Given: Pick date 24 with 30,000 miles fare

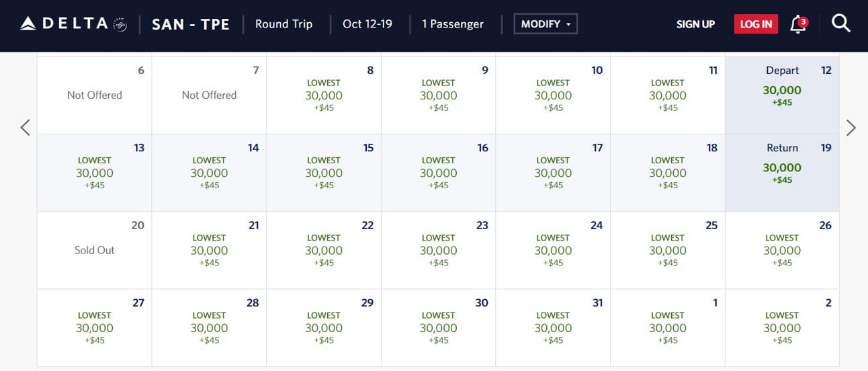Looking at the screenshot, I should [553, 250].
